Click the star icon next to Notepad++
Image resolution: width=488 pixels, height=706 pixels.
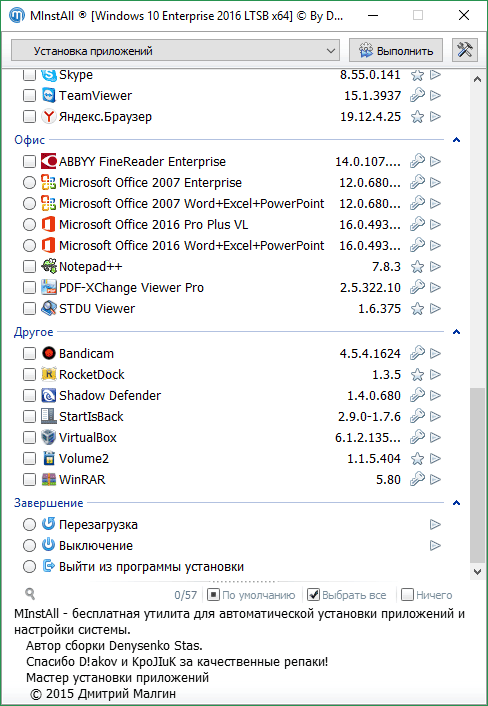pos(417,267)
